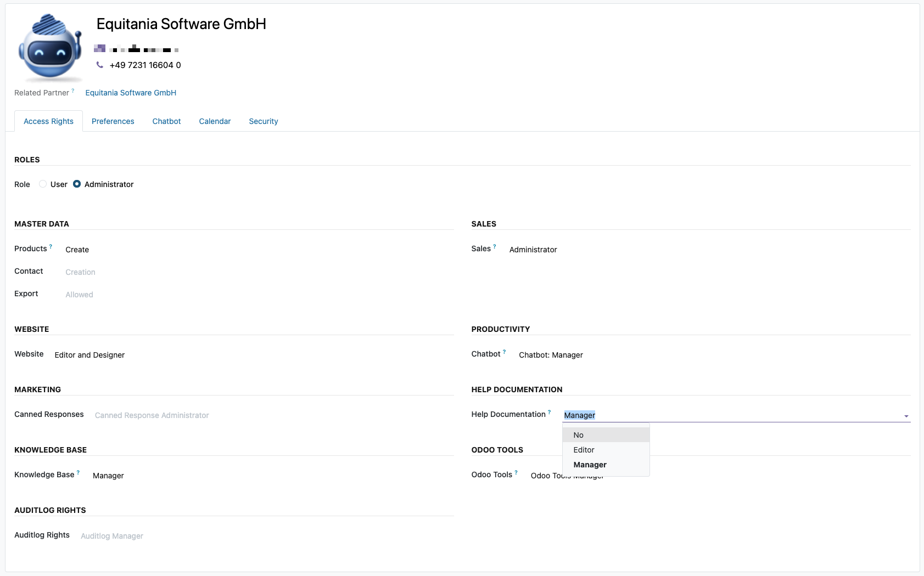Click the Canned Responses field label

tap(49, 414)
